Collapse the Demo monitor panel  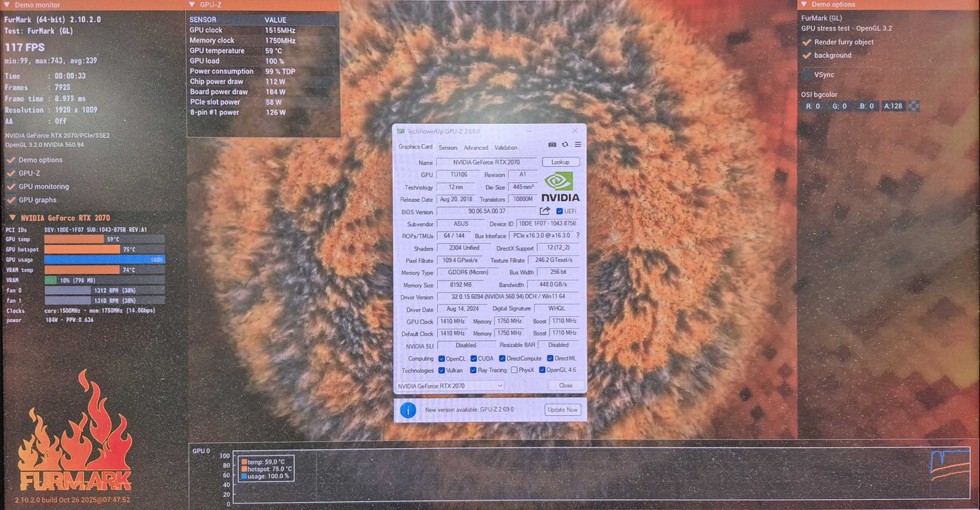tap(7, 4)
